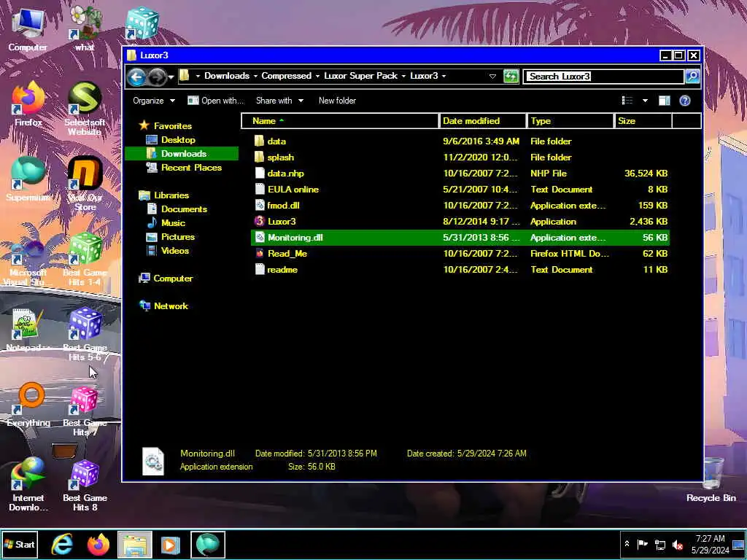Create a New folder
Image resolution: width=747 pixels, height=560 pixels.
[x=337, y=101]
